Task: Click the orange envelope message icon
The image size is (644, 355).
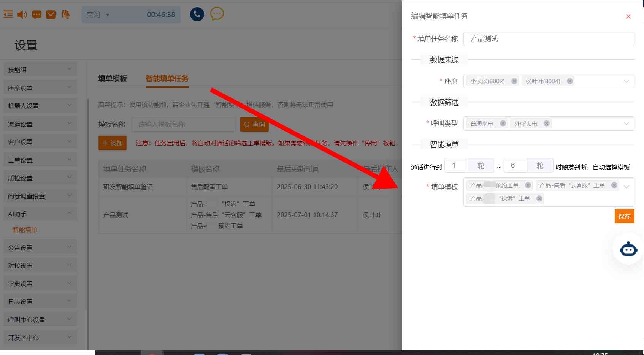Action: [x=51, y=14]
